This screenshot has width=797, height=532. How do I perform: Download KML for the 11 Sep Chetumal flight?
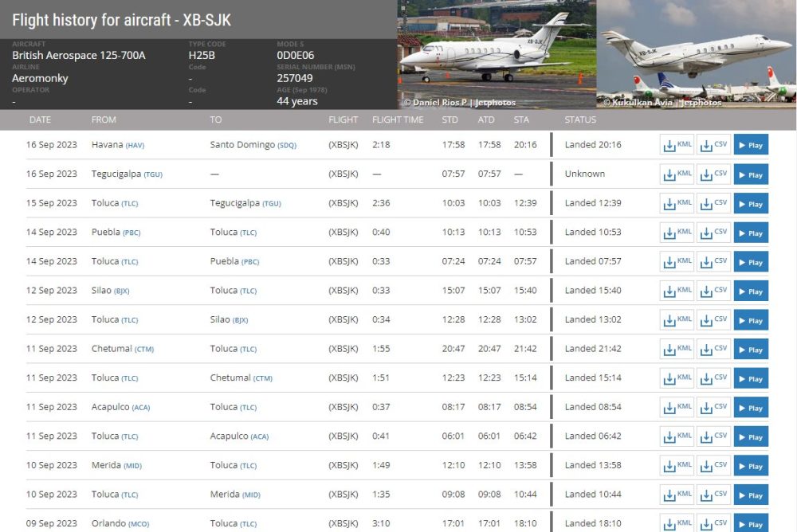point(677,349)
